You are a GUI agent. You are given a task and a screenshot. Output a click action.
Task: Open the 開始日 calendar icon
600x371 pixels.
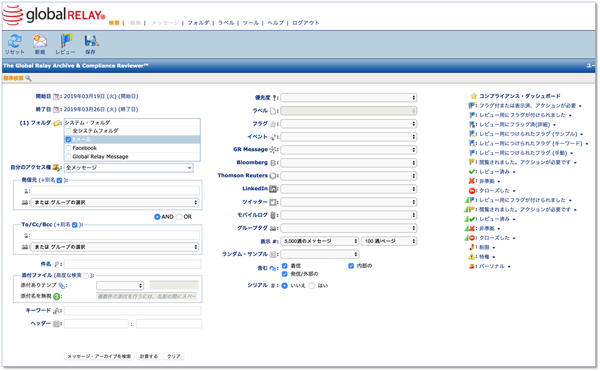pos(56,97)
